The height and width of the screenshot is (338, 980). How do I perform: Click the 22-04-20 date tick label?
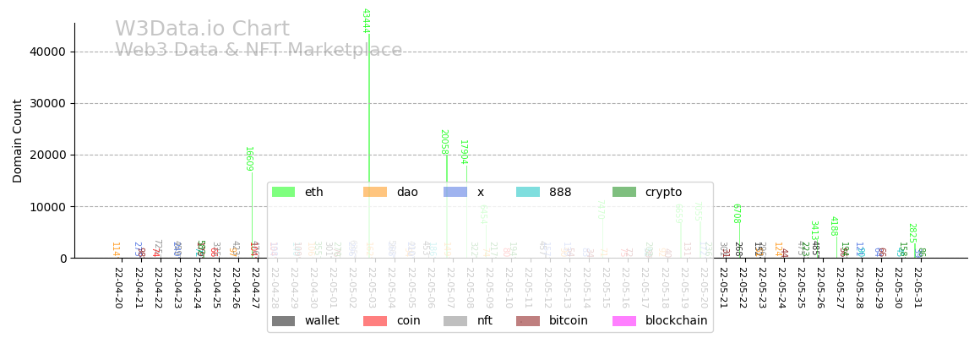(117, 287)
